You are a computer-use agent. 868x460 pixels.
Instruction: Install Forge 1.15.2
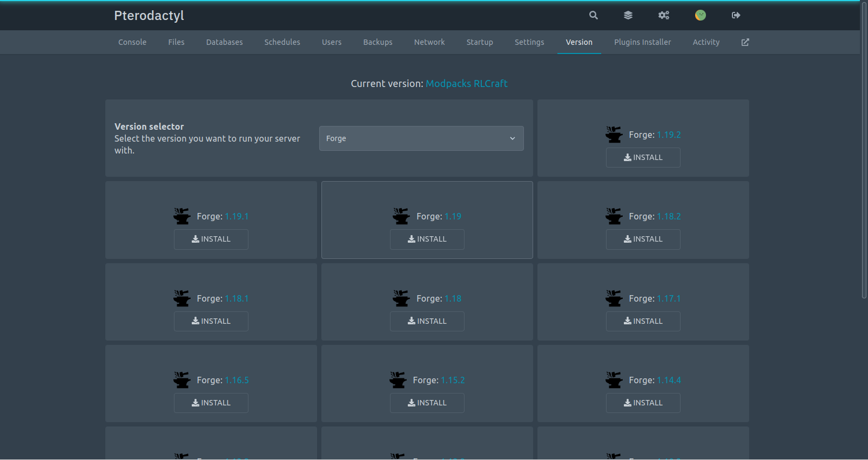pos(427,403)
